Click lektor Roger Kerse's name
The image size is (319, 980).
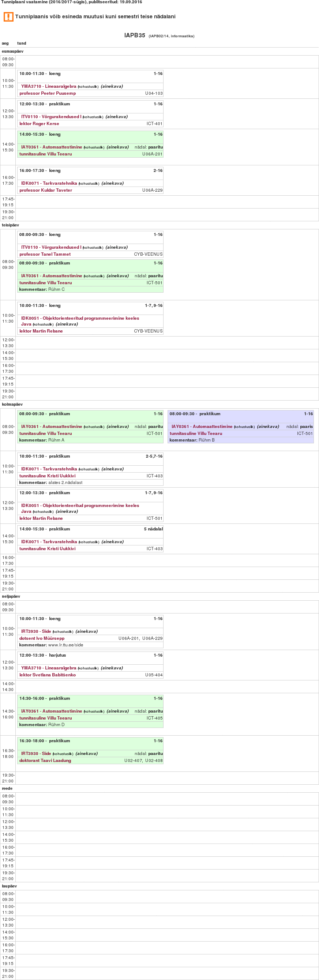39,124
